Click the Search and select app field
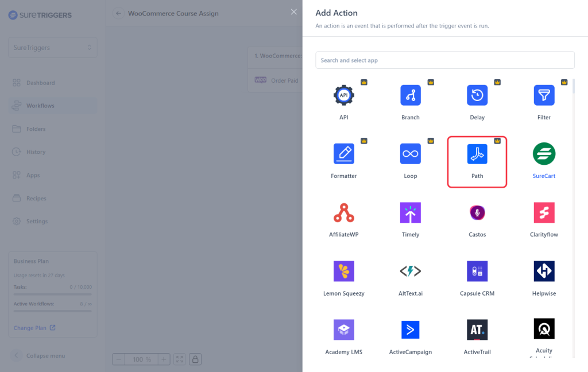Image resolution: width=588 pixels, height=372 pixels. (444, 60)
